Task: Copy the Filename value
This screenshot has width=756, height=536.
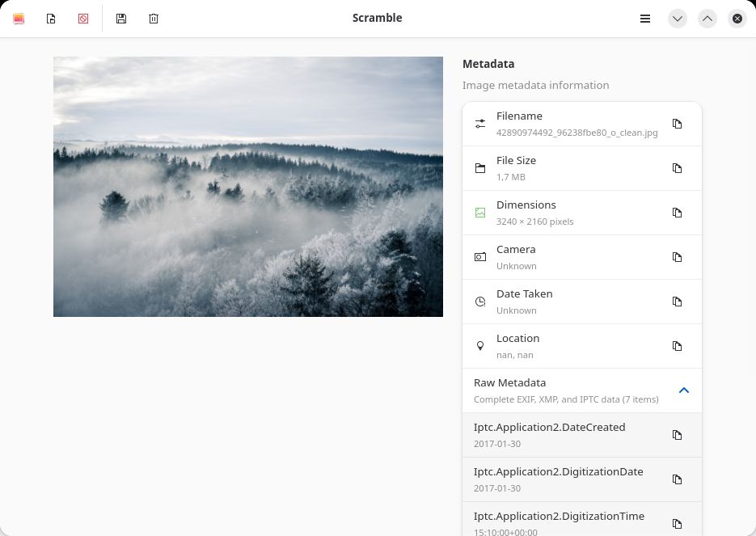Action: coord(677,124)
